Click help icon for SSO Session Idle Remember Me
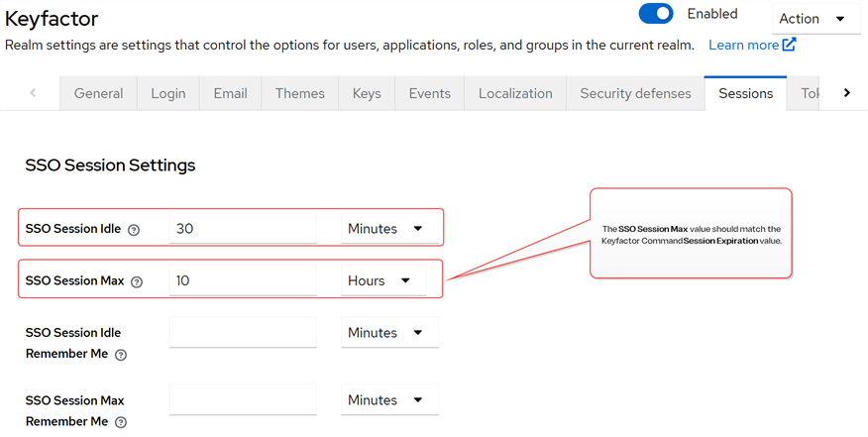Screen dimensions: 868x437 [121, 355]
